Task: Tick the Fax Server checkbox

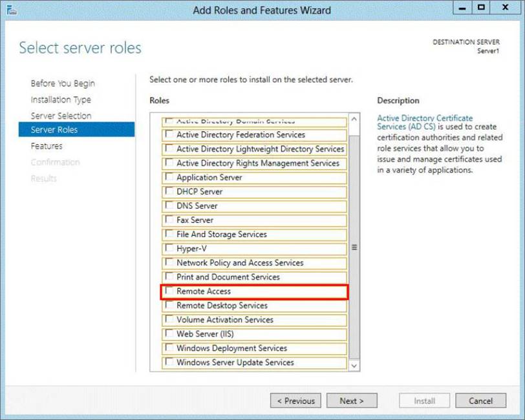Action: coord(169,220)
